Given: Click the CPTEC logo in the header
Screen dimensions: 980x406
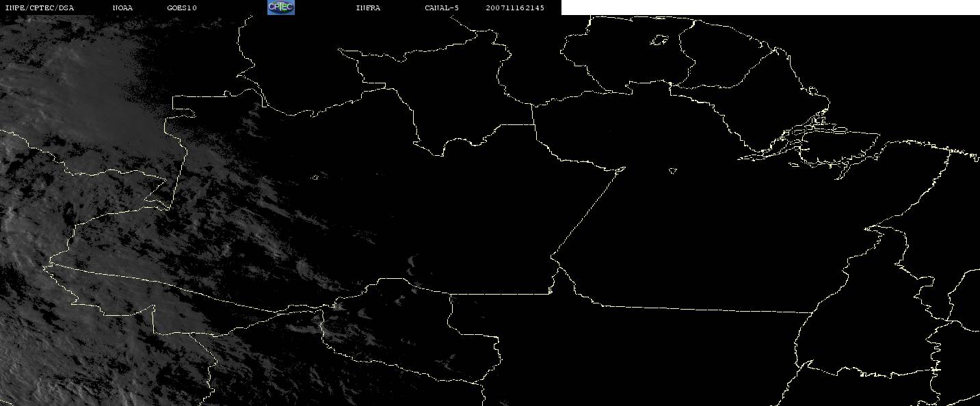Looking at the screenshot, I should point(281,8).
